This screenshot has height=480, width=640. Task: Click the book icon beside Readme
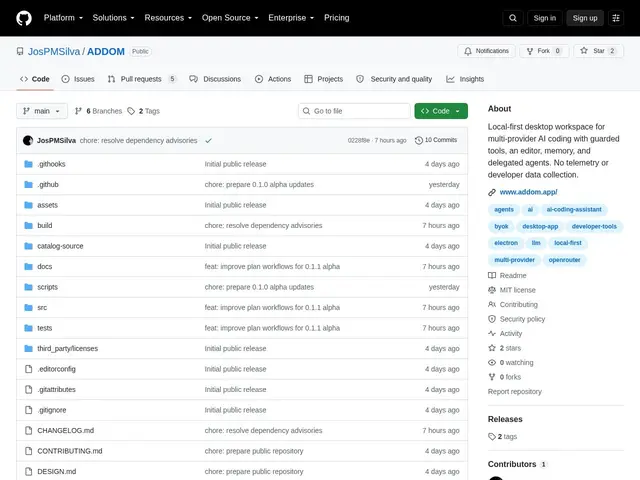coord(492,276)
